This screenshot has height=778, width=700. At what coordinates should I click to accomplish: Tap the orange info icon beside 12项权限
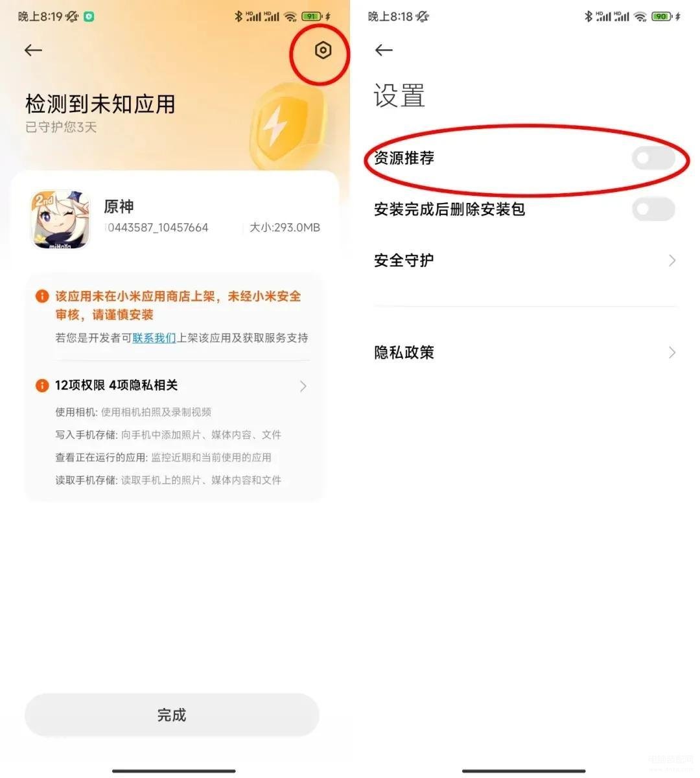tap(42, 386)
